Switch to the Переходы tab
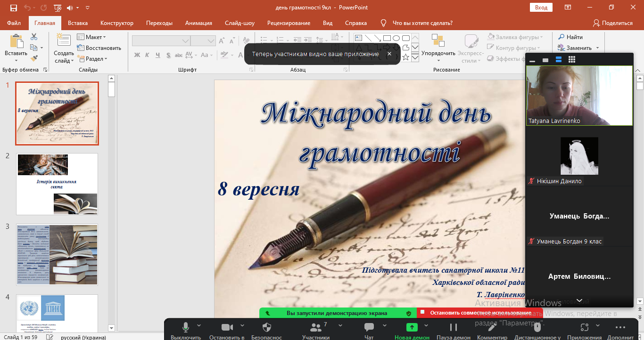The width and height of the screenshot is (644, 340). 159,23
